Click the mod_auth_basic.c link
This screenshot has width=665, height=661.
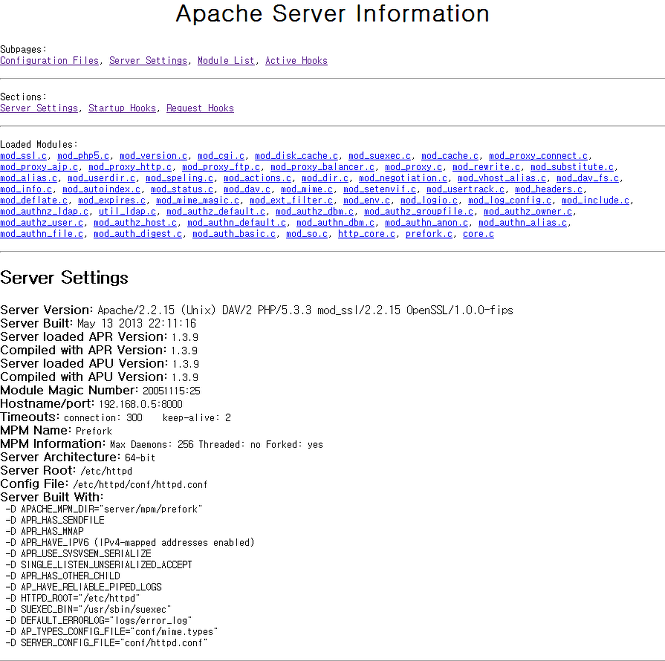click(234, 234)
